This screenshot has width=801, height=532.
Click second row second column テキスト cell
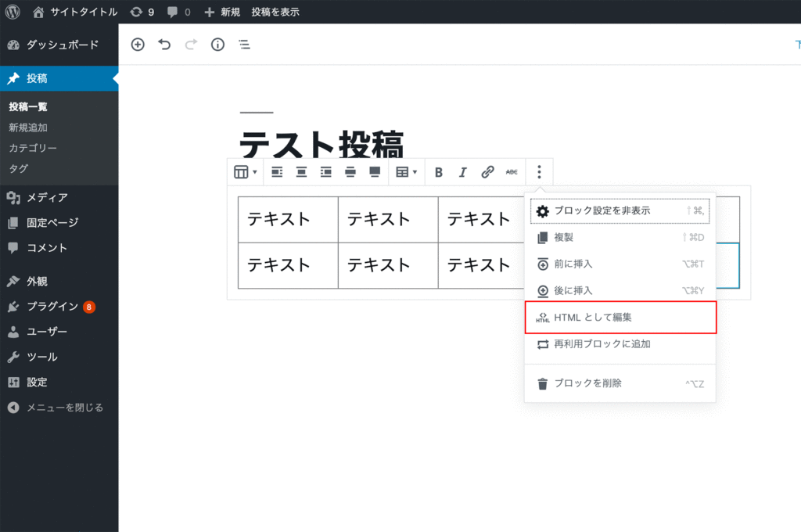[388, 266]
